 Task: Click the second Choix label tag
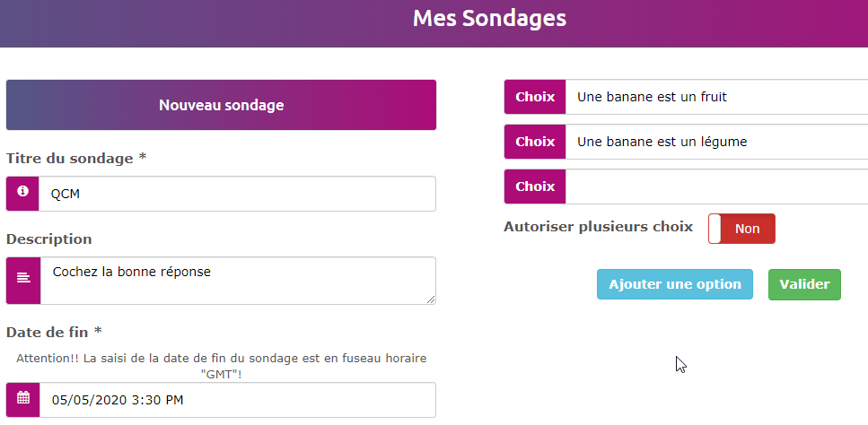tap(535, 142)
